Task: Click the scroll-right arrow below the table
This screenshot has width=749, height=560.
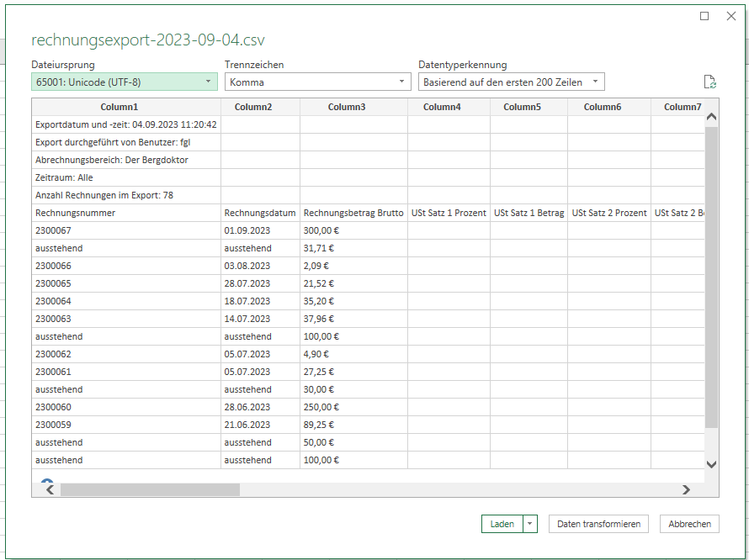Action: click(687, 489)
